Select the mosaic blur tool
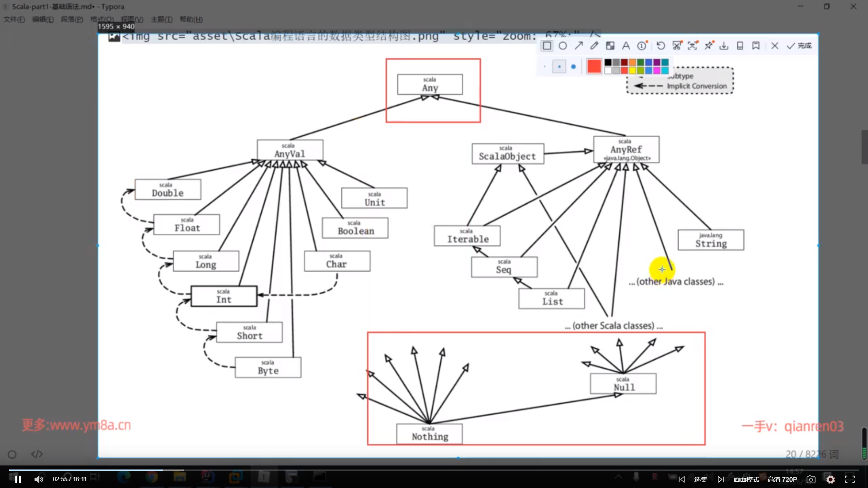Screen dimensions: 868x488 click(x=610, y=46)
